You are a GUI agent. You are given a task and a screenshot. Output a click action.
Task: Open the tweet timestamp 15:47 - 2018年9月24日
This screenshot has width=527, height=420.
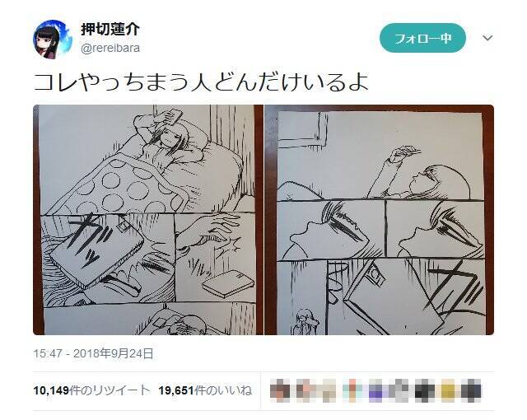click(x=93, y=353)
